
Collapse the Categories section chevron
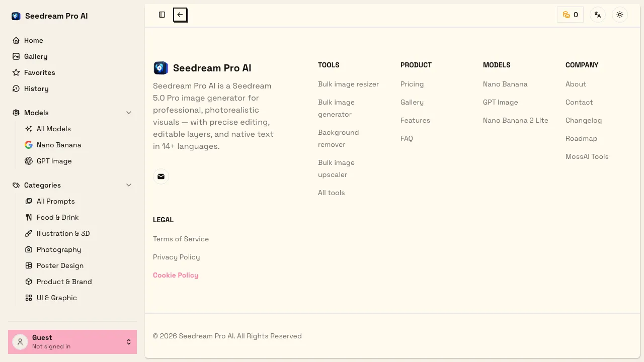tap(129, 185)
